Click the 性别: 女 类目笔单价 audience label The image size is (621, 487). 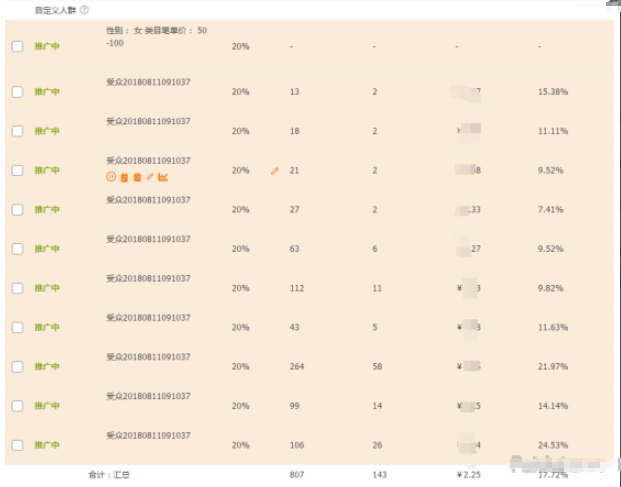[157, 37]
